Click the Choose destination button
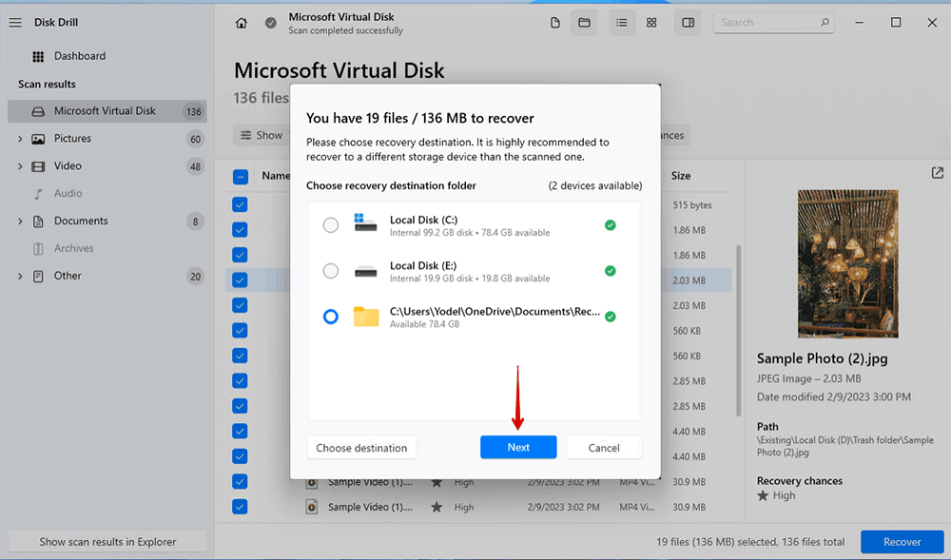The width and height of the screenshot is (951, 560). (361, 448)
